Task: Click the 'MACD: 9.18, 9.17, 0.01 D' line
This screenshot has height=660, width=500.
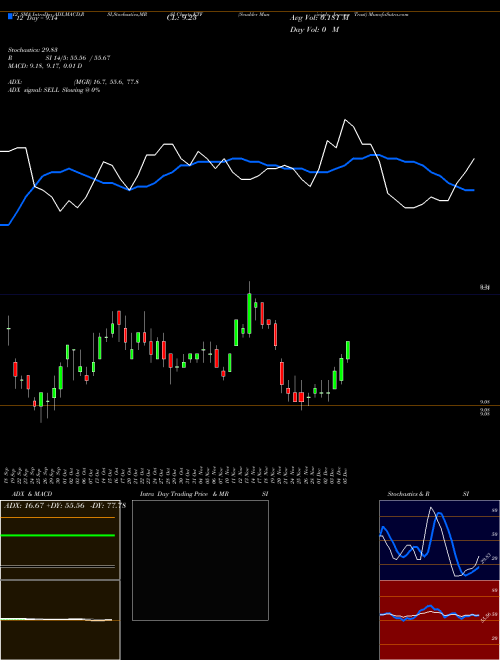Action: click(45, 66)
